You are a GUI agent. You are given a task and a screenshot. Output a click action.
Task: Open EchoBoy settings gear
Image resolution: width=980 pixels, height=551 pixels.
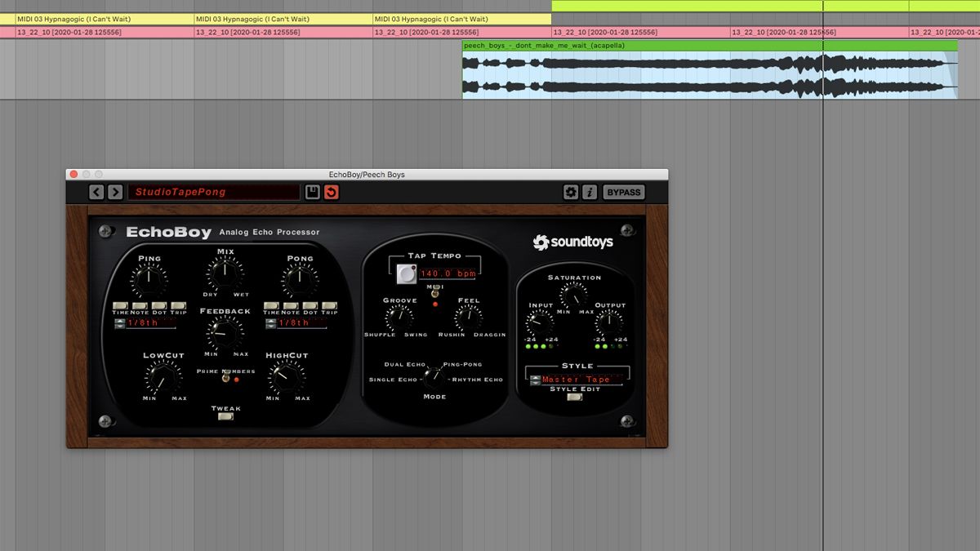click(571, 193)
